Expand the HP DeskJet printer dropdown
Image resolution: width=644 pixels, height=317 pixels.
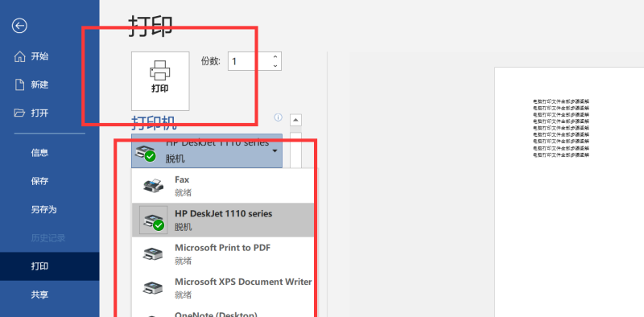click(207, 150)
